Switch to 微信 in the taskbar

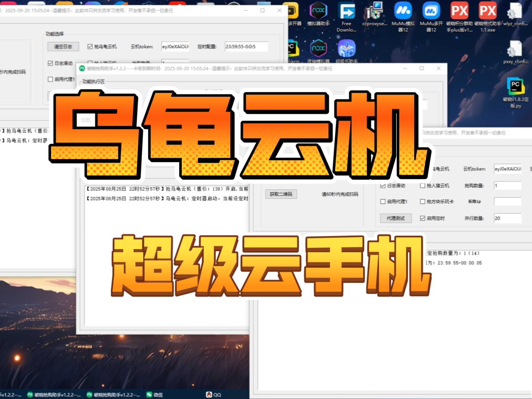[x=155, y=395]
